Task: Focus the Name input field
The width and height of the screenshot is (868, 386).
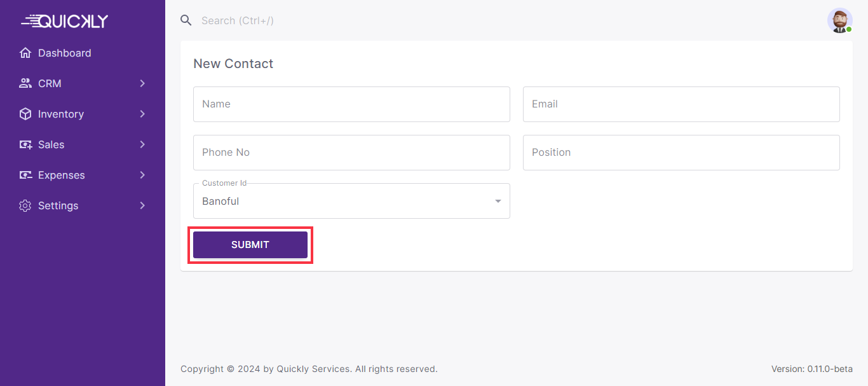Action: (351, 104)
